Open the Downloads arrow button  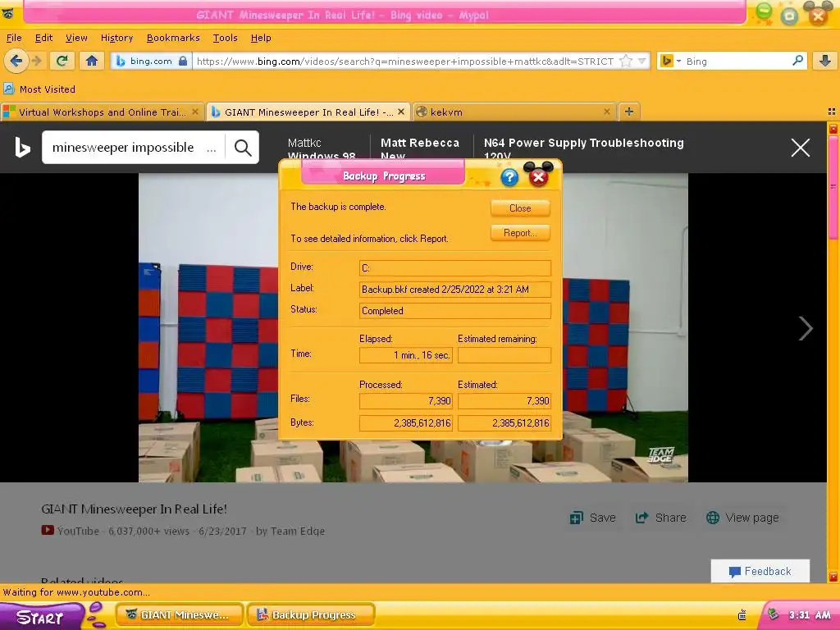(x=825, y=61)
